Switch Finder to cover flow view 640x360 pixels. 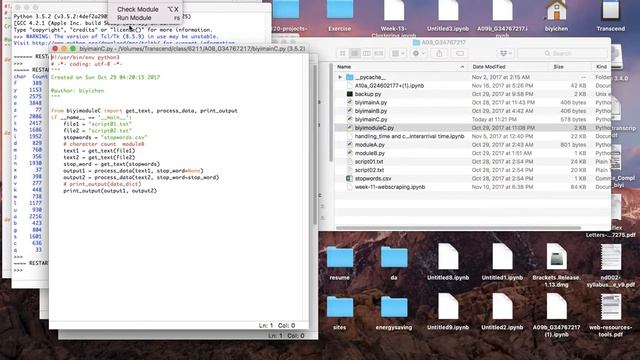pos(378,53)
